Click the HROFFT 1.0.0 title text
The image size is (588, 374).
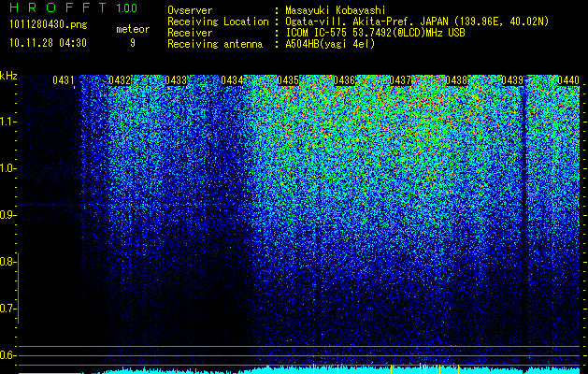[73, 7]
